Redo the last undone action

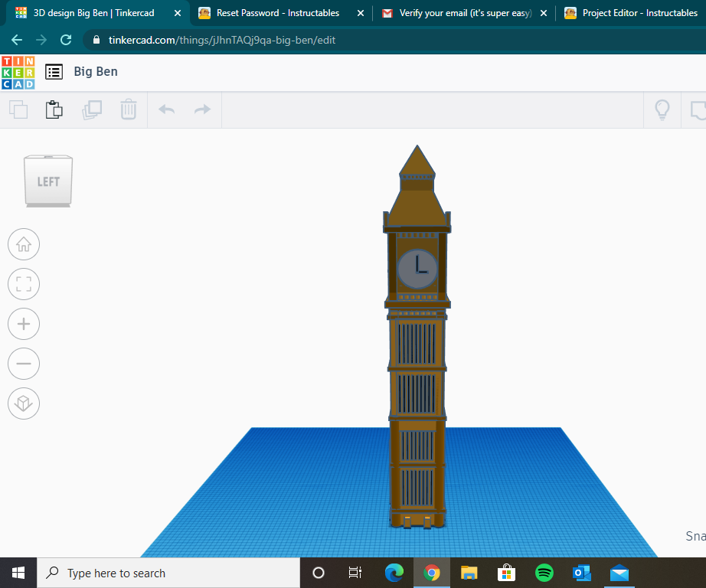pyautogui.click(x=201, y=109)
